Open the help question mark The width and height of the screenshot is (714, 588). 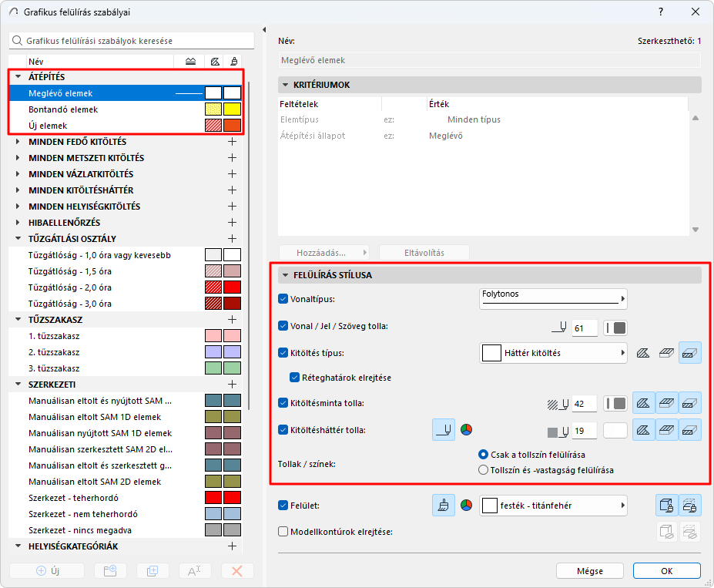(x=661, y=12)
